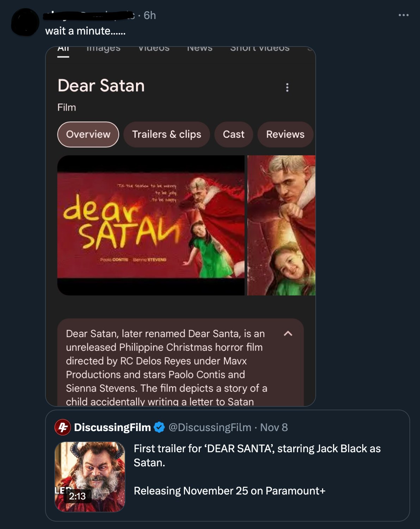Image resolution: width=420 pixels, height=529 pixels.
Task: Open the Nov 8 quoted tweet timestamp
Action: (x=274, y=427)
